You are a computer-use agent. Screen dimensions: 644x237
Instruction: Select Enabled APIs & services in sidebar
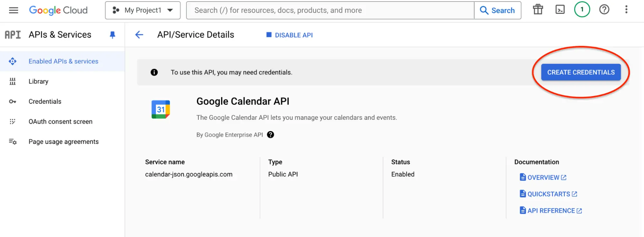point(62,61)
